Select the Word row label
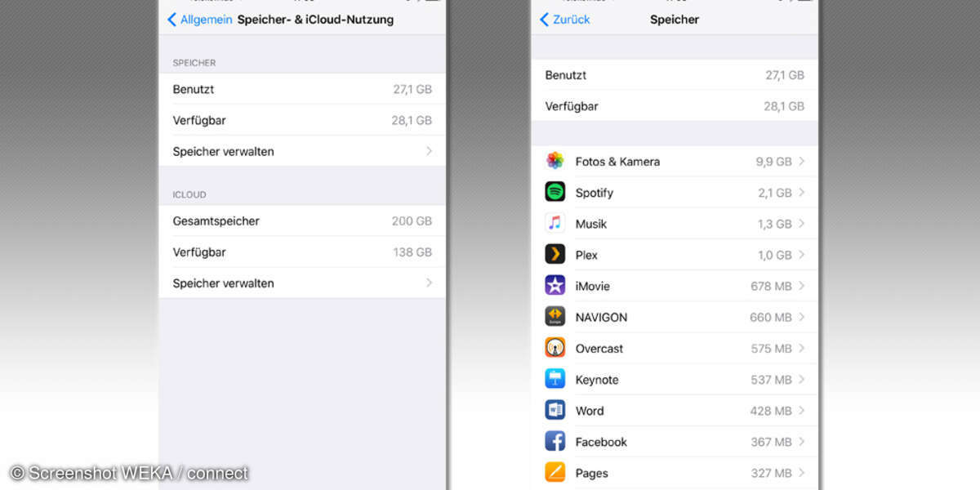The height and width of the screenshot is (490, 980). point(590,411)
